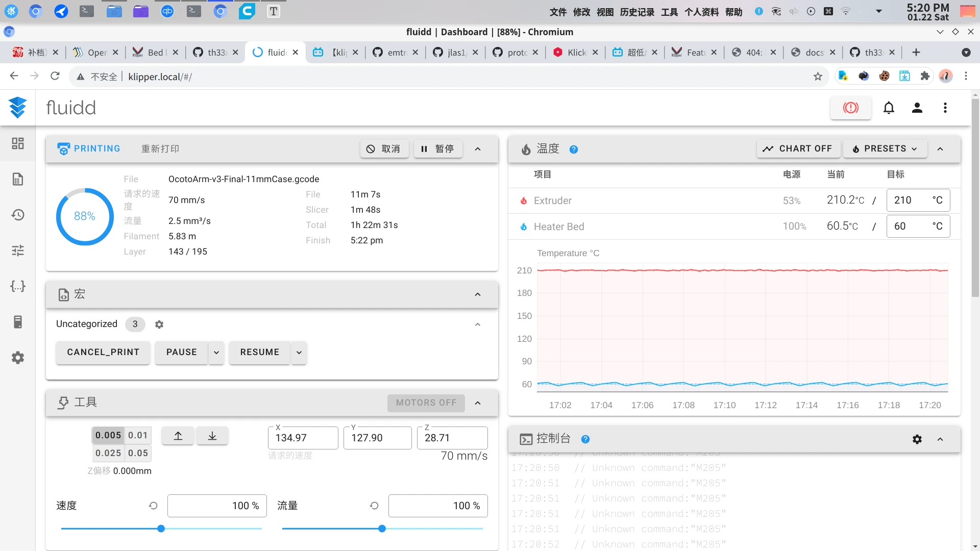The height and width of the screenshot is (551, 980).
Task: Click the emergency stop icon
Action: pos(850,108)
